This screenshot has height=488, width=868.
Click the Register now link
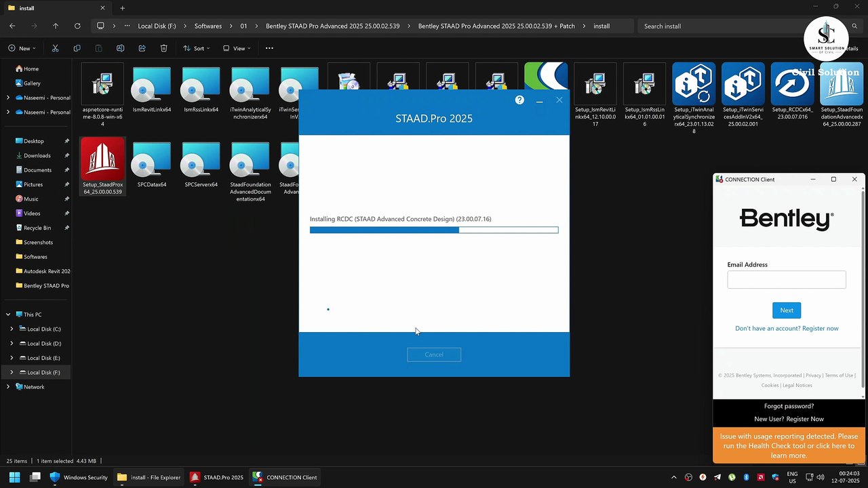click(820, 328)
